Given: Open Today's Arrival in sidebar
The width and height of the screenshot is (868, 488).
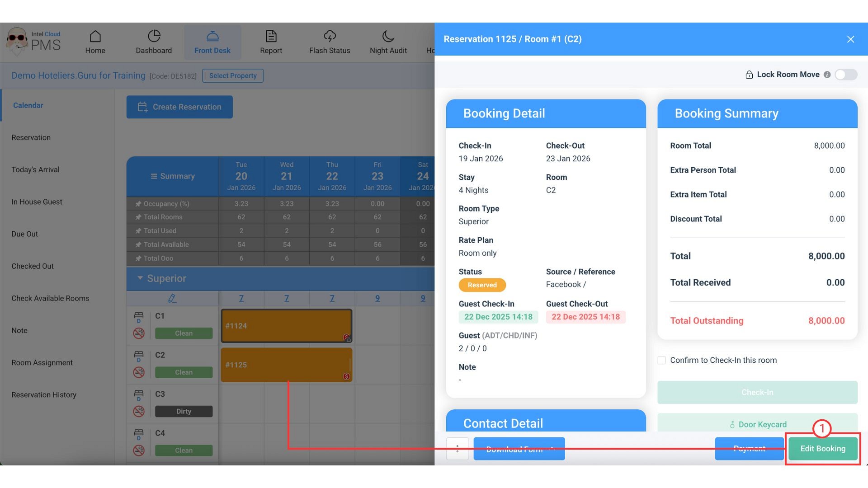Looking at the screenshot, I should click(x=35, y=169).
